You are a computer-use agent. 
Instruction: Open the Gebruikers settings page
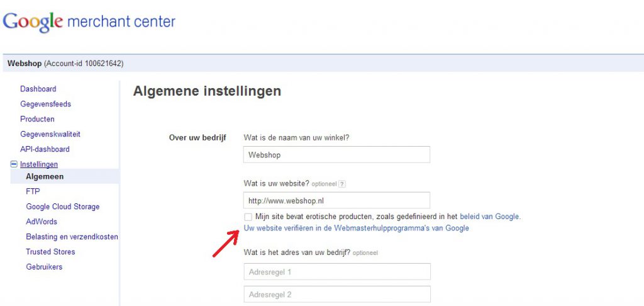point(44,267)
